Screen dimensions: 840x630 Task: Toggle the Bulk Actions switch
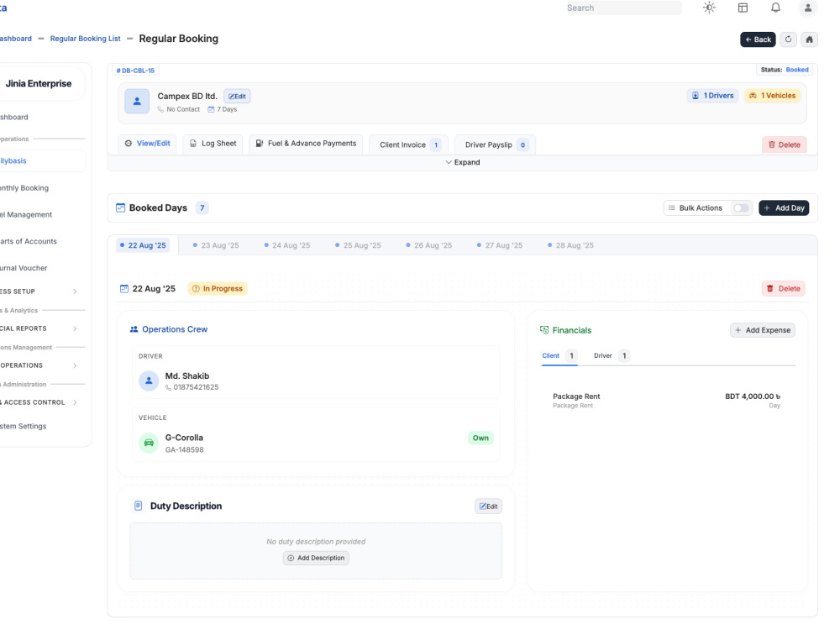(741, 207)
